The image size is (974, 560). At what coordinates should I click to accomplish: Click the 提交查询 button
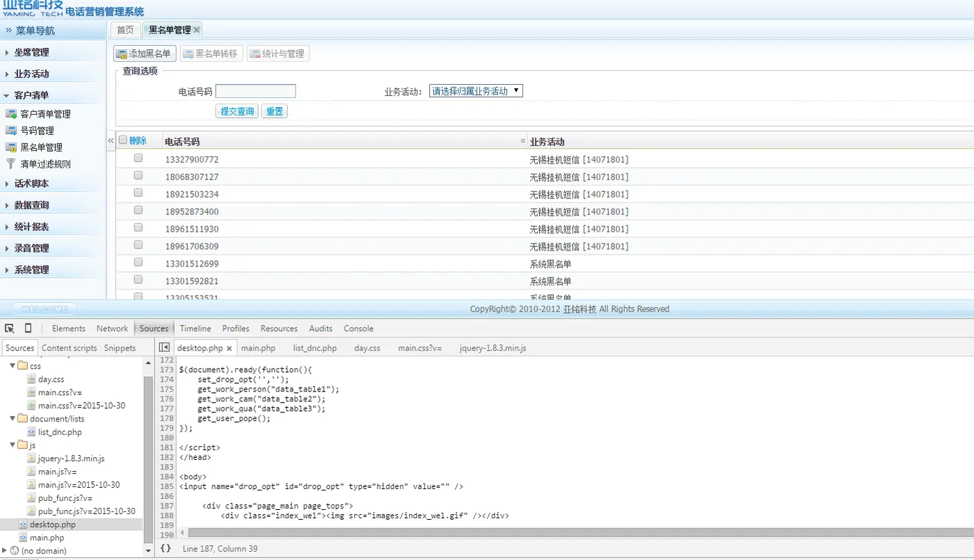237,111
